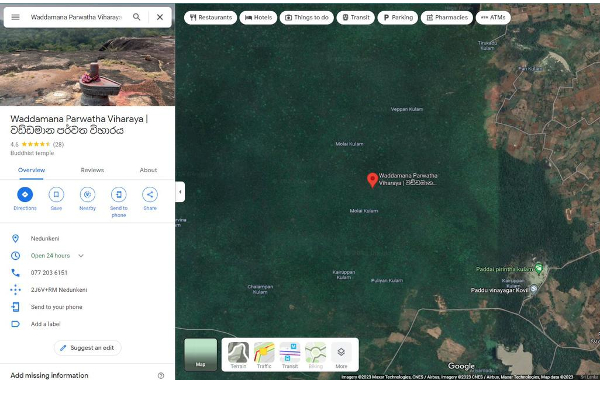Open More layers options
Screen dimensions: 600x400
click(x=341, y=356)
